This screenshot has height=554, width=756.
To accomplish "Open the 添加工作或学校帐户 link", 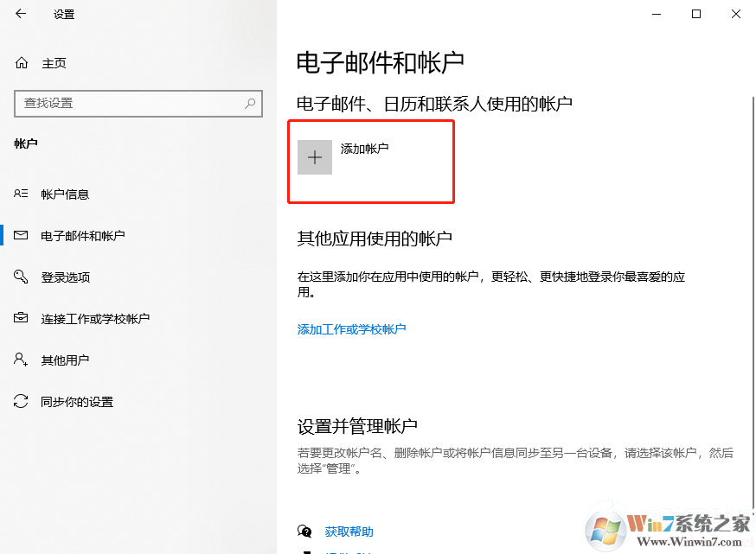I will click(x=351, y=329).
